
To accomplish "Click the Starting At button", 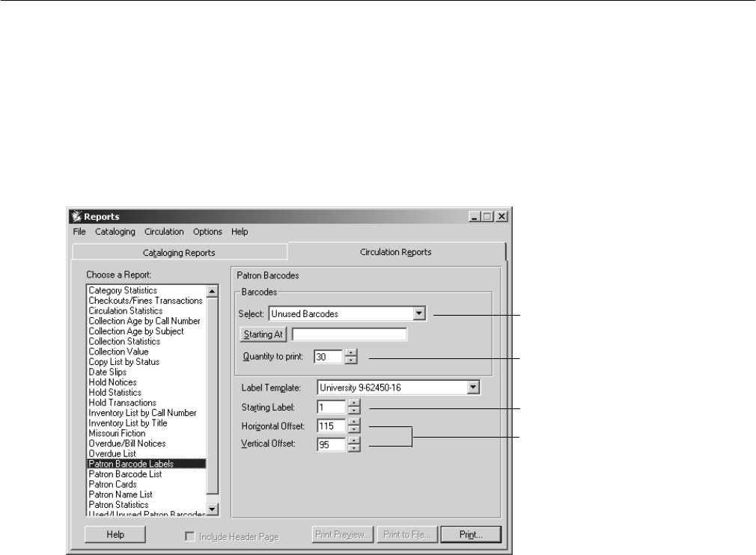I will click(263, 334).
